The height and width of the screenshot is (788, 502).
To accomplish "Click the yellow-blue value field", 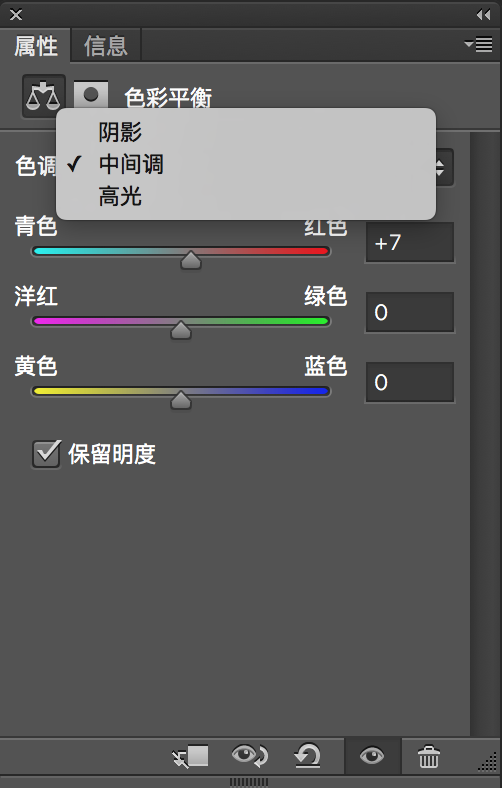I will (x=410, y=382).
